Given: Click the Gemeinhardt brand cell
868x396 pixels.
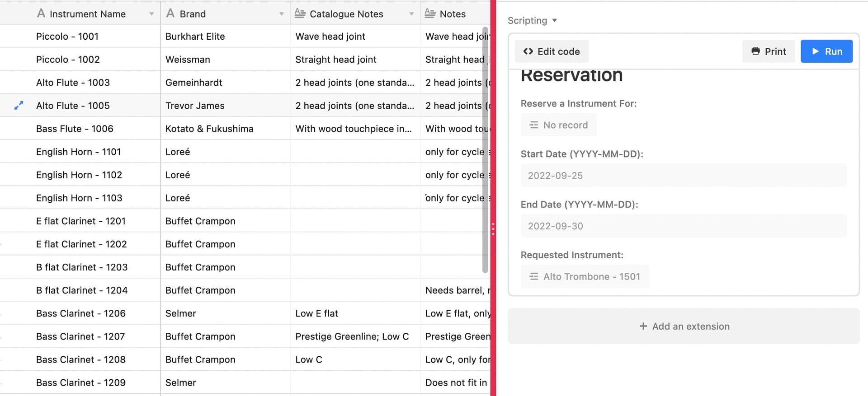Looking at the screenshot, I should pyautogui.click(x=226, y=82).
